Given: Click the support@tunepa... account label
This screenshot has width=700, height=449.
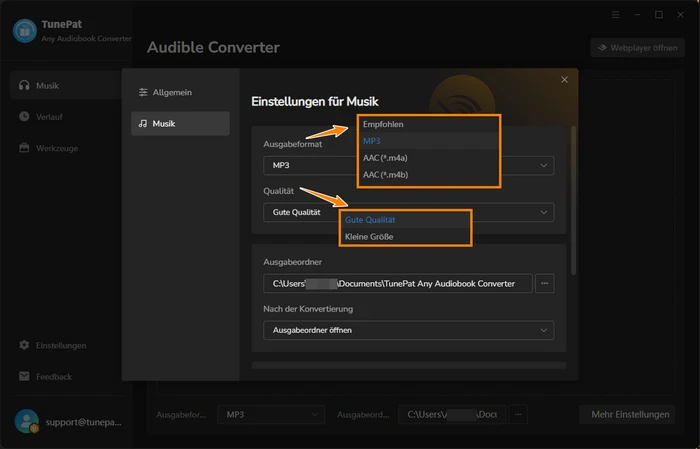Looking at the screenshot, I should 83,422.
